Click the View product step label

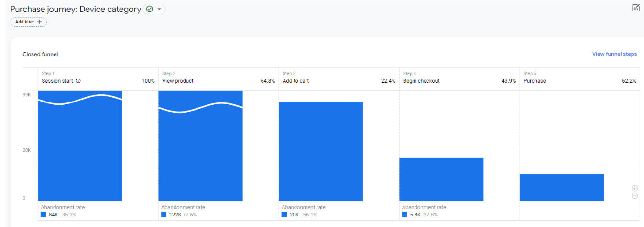[178, 81]
